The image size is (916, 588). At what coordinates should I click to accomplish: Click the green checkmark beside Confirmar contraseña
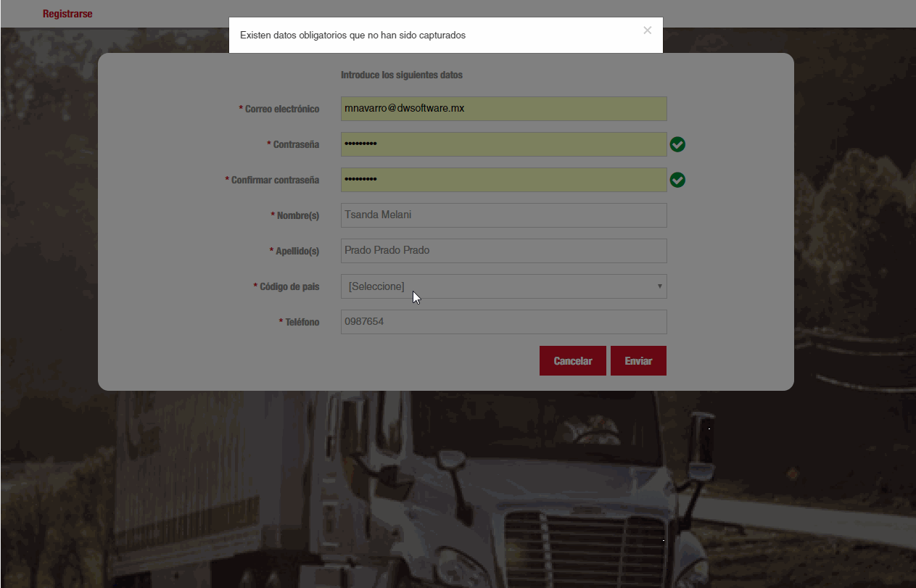(x=677, y=180)
